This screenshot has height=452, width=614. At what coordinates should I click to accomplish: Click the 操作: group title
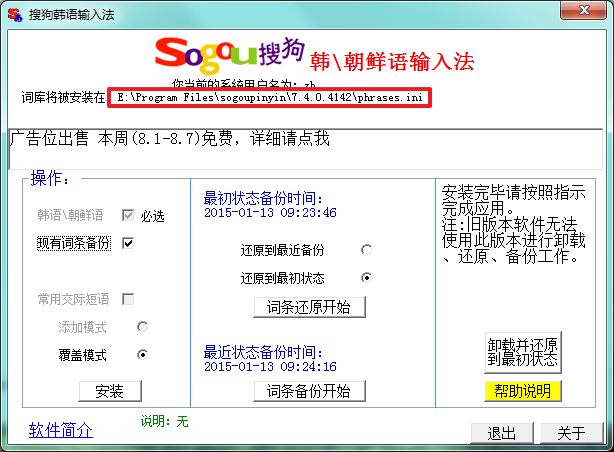50,178
